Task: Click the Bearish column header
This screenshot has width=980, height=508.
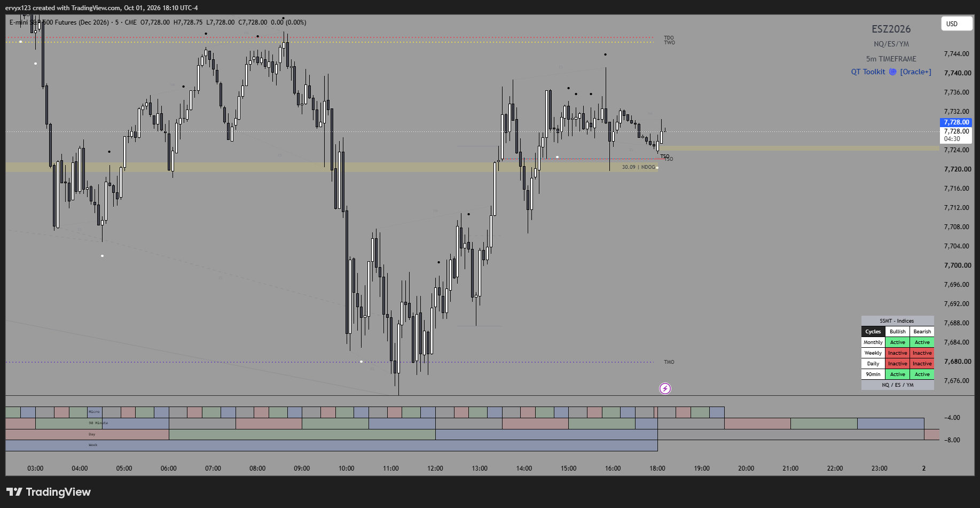Action: [922, 332]
